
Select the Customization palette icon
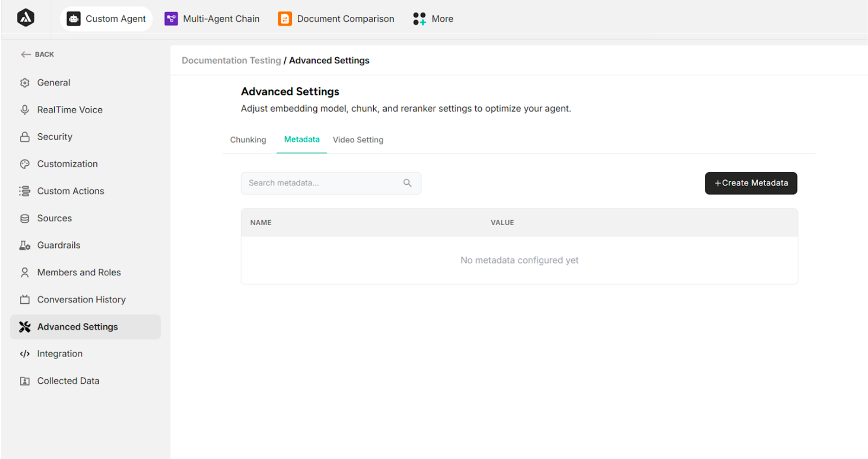click(x=25, y=164)
